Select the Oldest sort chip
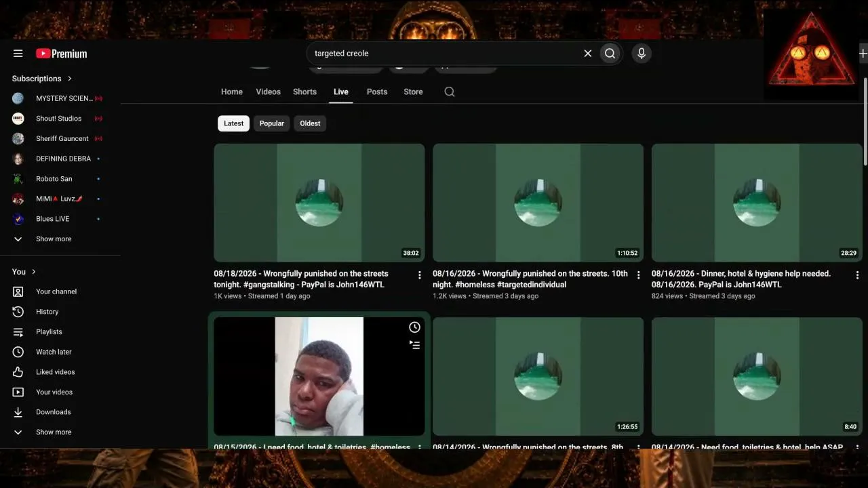This screenshot has width=868, height=488. tap(310, 123)
